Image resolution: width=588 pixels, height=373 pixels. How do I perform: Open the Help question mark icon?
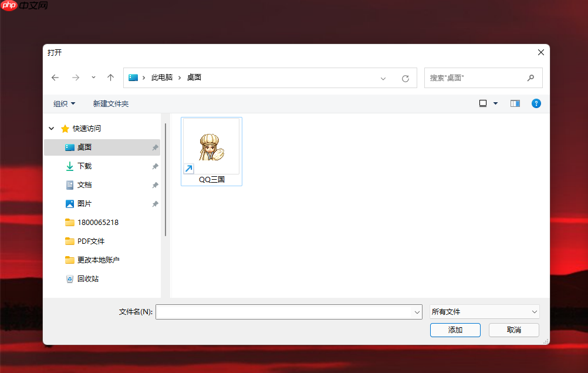click(x=536, y=103)
